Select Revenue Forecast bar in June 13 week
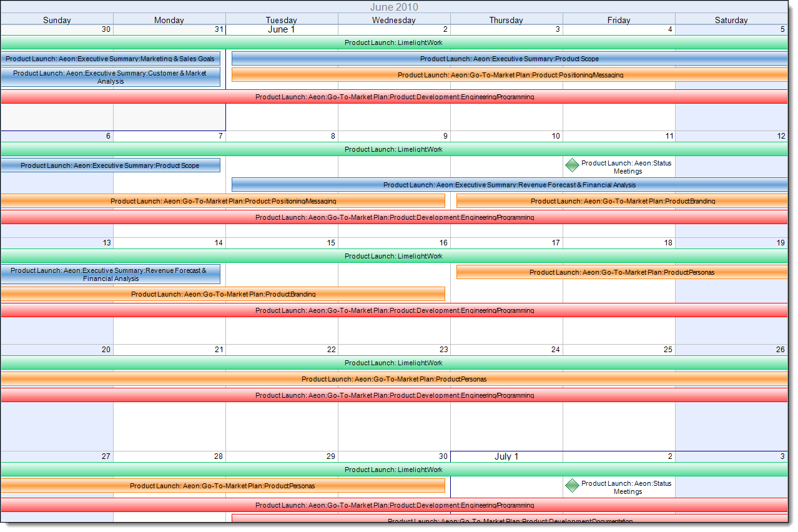 pyautogui.click(x=111, y=275)
